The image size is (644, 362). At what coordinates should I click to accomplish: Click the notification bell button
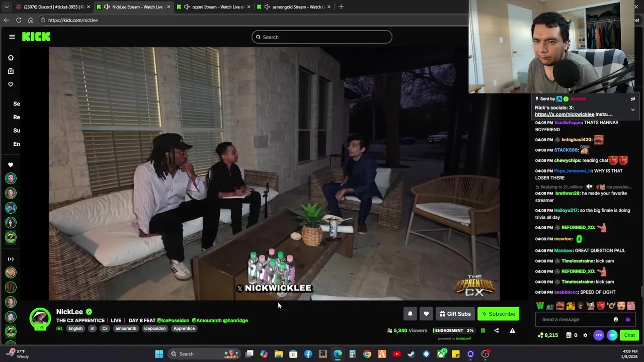(x=410, y=314)
